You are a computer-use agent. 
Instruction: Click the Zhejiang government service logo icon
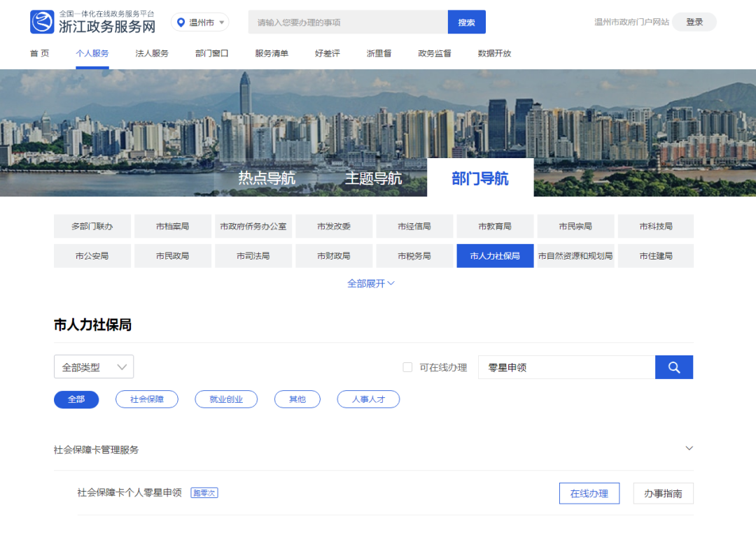(x=42, y=22)
